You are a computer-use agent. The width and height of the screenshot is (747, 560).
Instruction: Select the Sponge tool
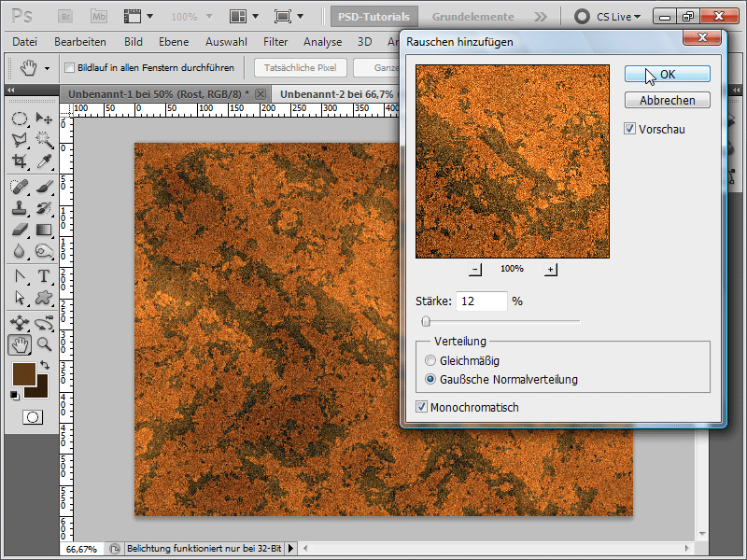44,251
